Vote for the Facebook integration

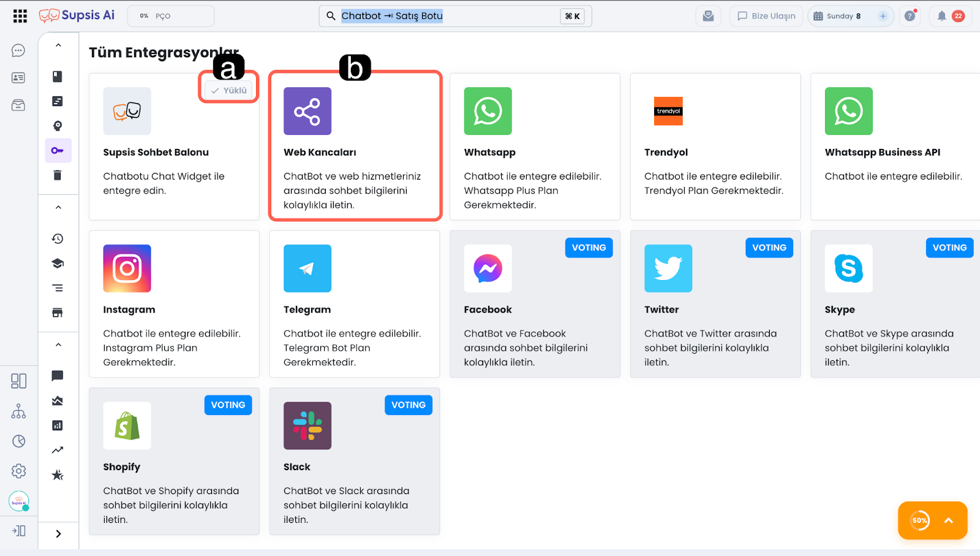point(588,248)
